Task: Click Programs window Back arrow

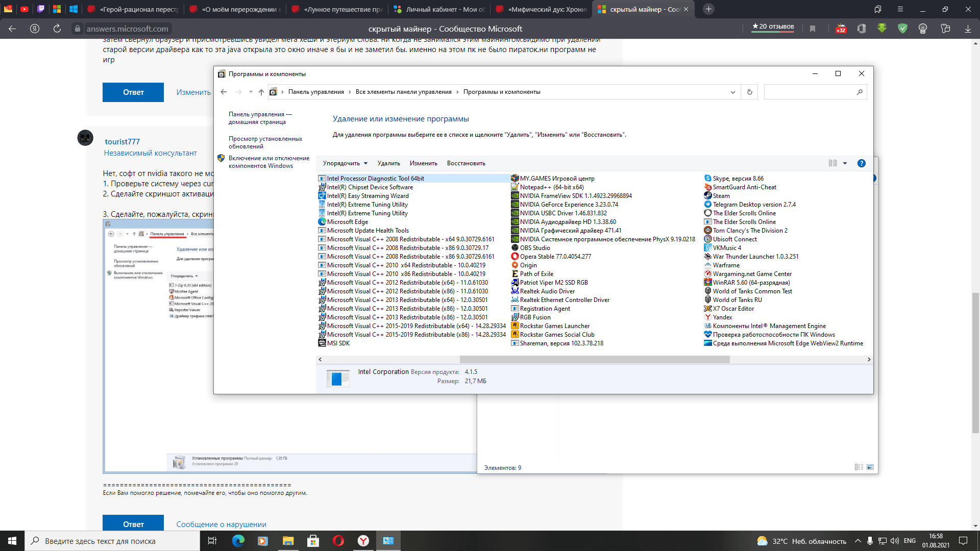Action: coord(224,92)
